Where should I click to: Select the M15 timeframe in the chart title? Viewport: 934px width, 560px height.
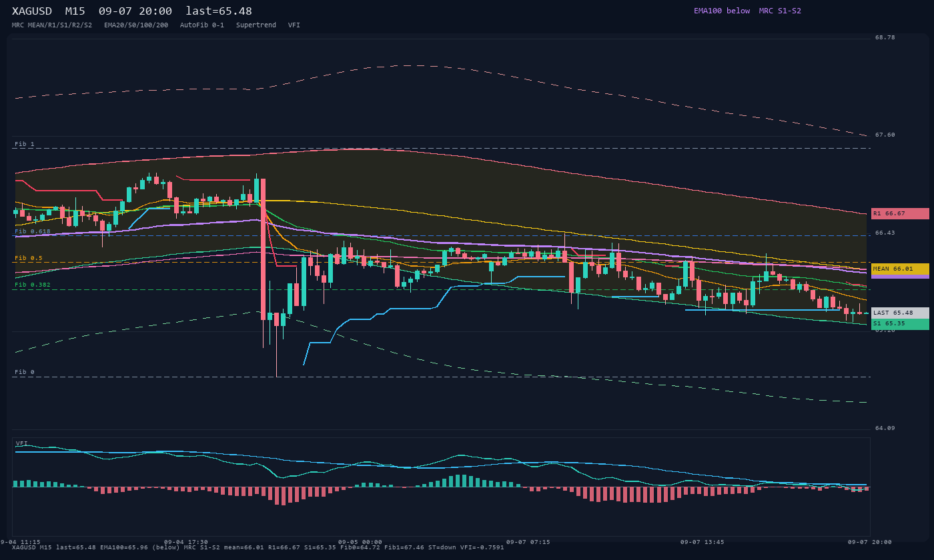point(75,11)
